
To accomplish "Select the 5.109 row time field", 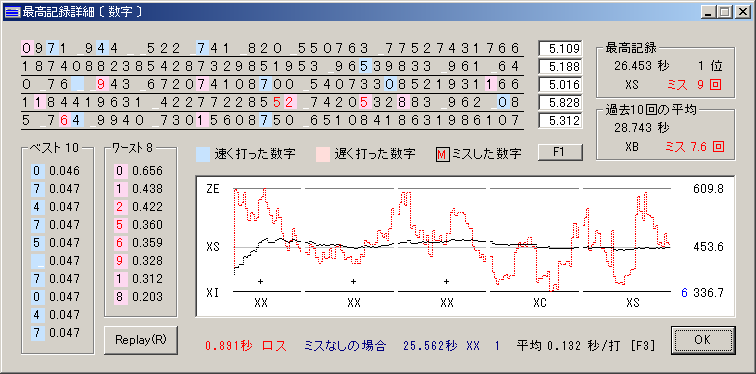I will (x=560, y=48).
